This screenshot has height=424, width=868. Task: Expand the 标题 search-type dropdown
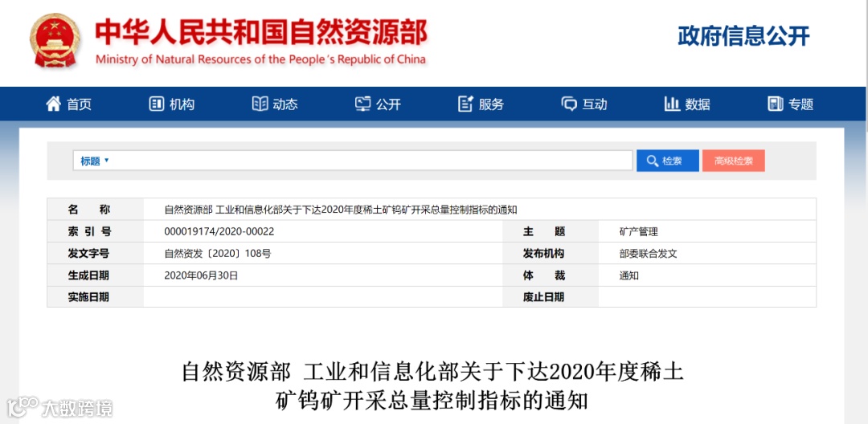(x=95, y=161)
